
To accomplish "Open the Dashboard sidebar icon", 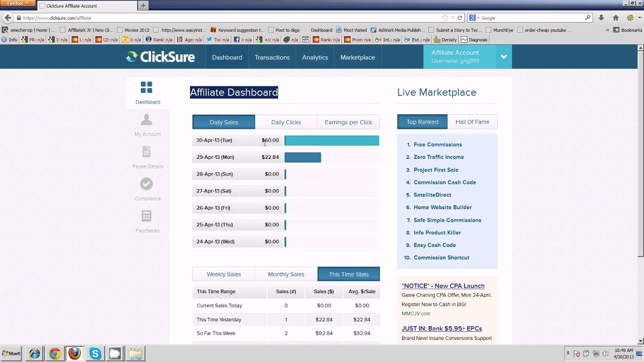I will click(146, 87).
